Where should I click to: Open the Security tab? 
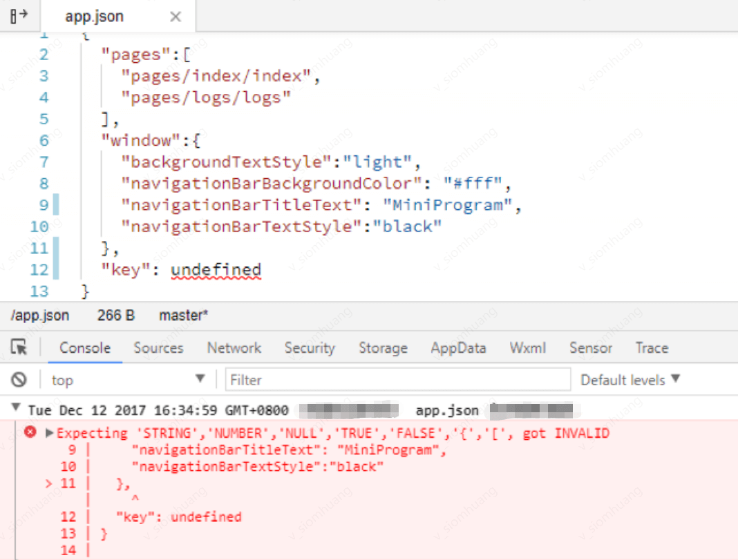pos(310,348)
